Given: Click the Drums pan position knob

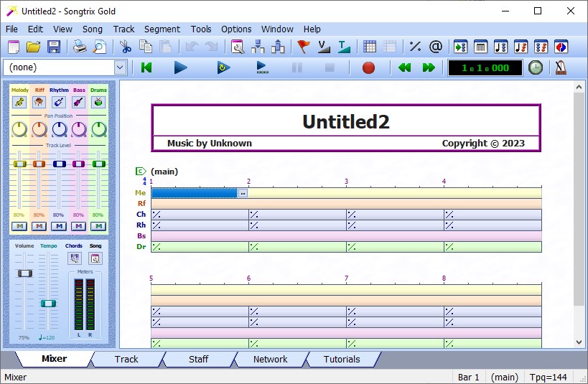Looking at the screenshot, I should [x=99, y=129].
